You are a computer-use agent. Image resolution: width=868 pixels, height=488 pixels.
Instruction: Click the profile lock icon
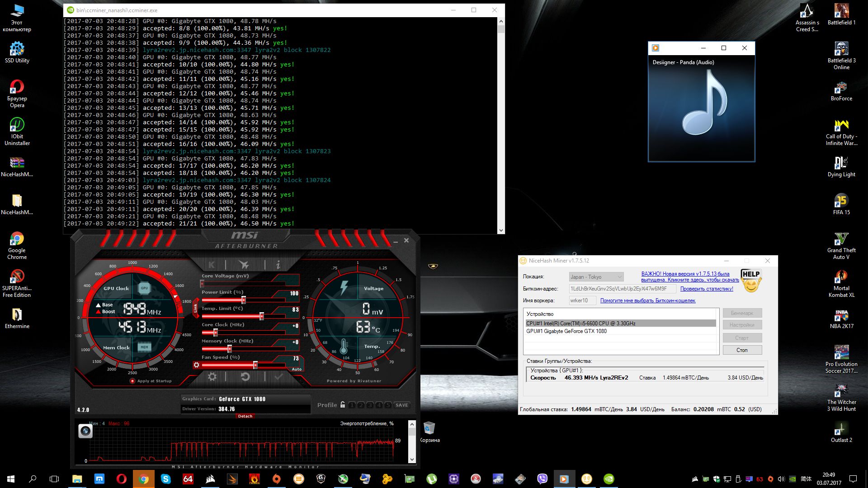click(x=343, y=405)
